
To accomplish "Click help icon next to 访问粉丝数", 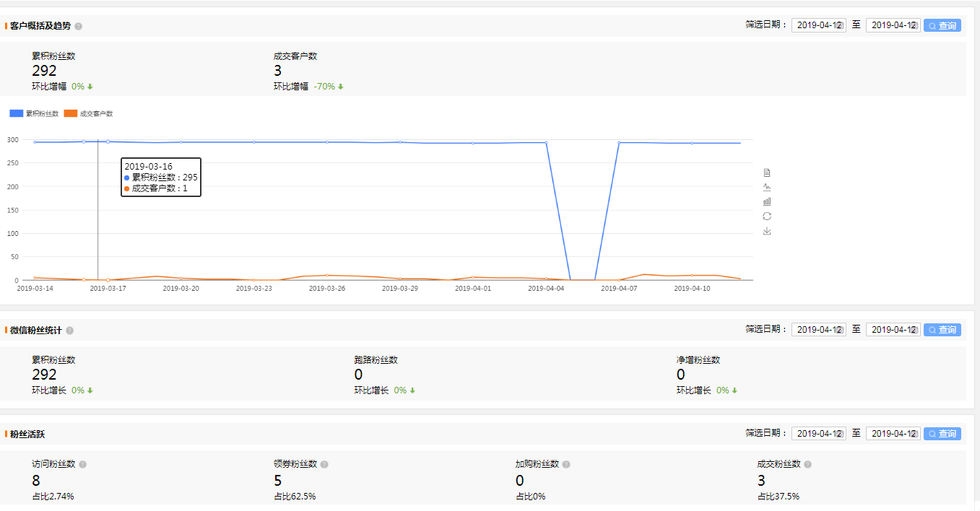I will 82,464.
